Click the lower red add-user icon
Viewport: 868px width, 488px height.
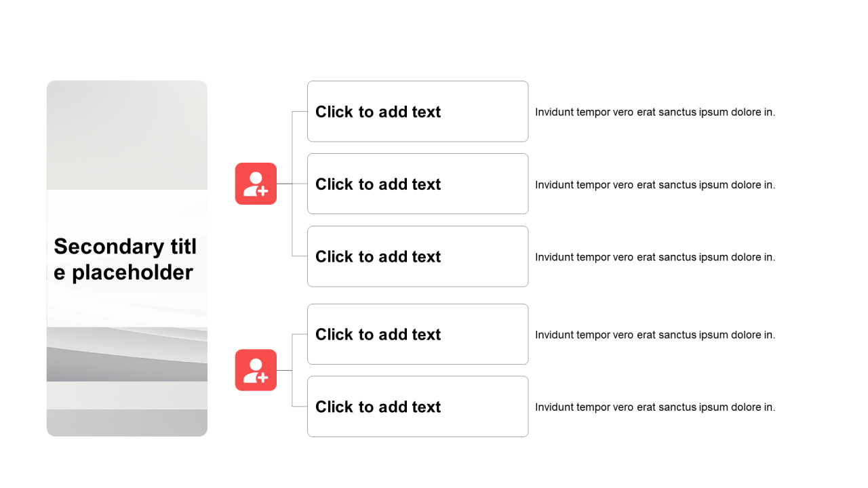pyautogui.click(x=256, y=370)
